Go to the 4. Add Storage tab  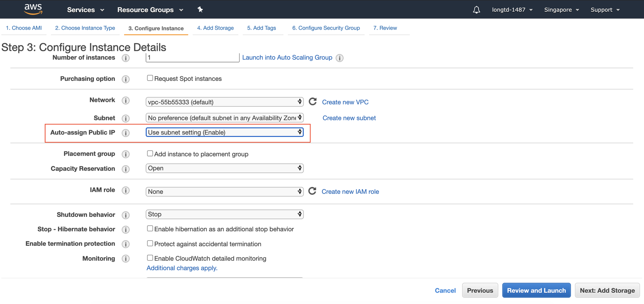pos(215,28)
